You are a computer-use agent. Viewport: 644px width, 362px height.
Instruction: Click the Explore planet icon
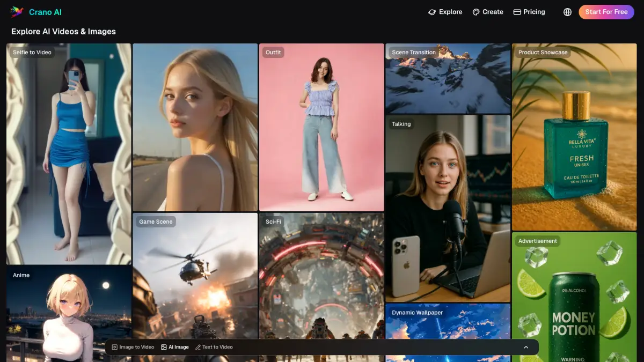pyautogui.click(x=432, y=12)
